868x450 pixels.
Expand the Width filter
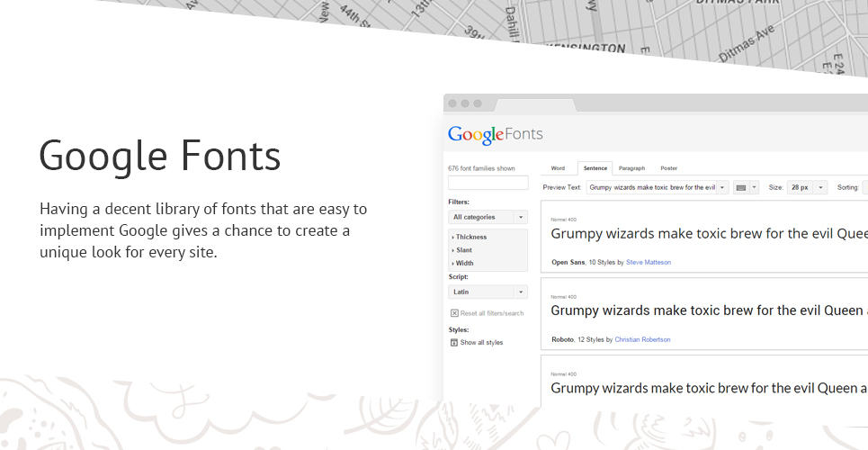(463, 263)
